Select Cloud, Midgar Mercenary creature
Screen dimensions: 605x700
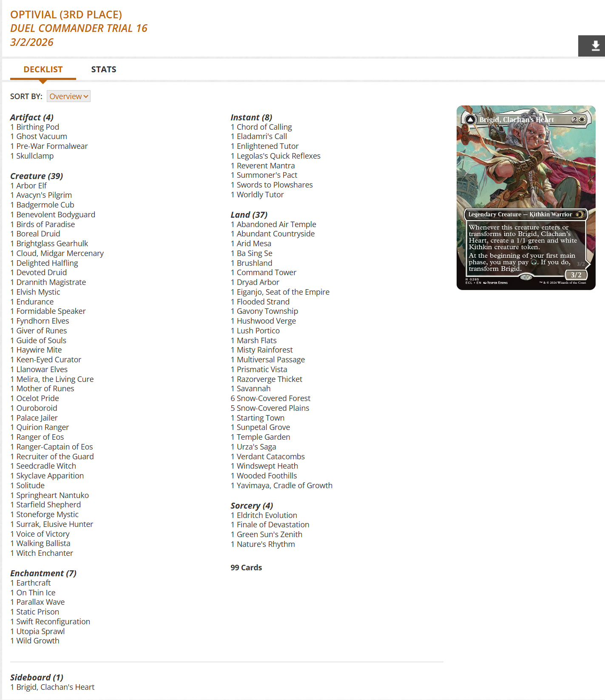tap(60, 253)
